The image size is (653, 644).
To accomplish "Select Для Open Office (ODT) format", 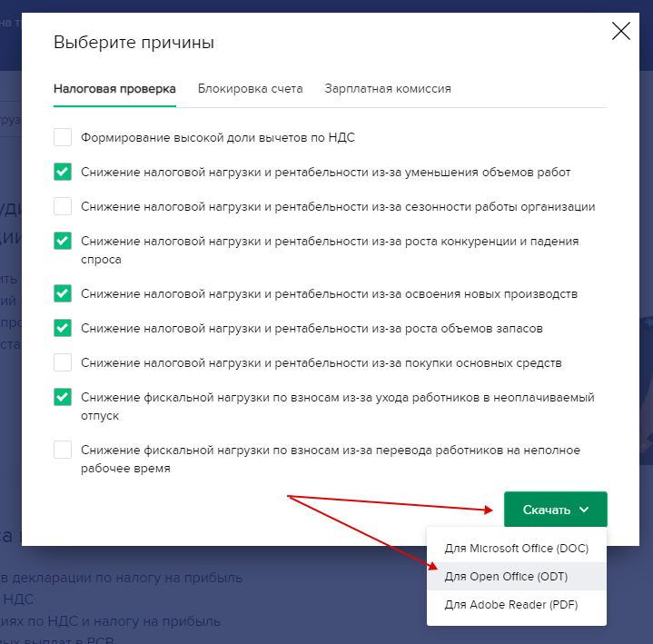I will 506,577.
